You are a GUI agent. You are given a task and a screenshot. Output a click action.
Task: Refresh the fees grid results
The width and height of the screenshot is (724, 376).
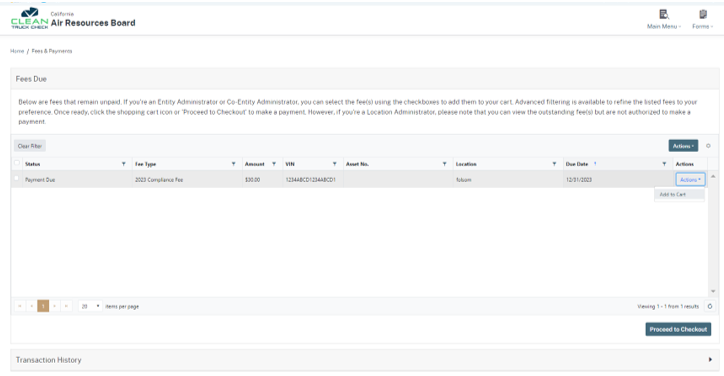[710, 306]
